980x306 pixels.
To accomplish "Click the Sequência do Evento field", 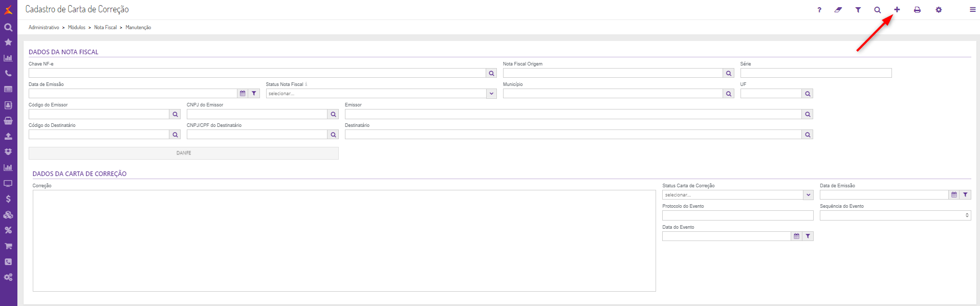I will [x=896, y=215].
